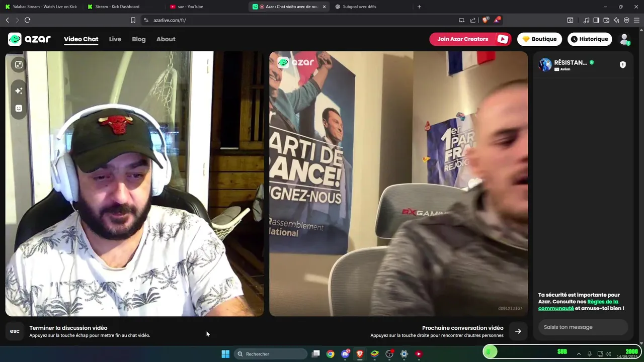
Task: Reload the page with the refresh icon
Action: click(27, 20)
